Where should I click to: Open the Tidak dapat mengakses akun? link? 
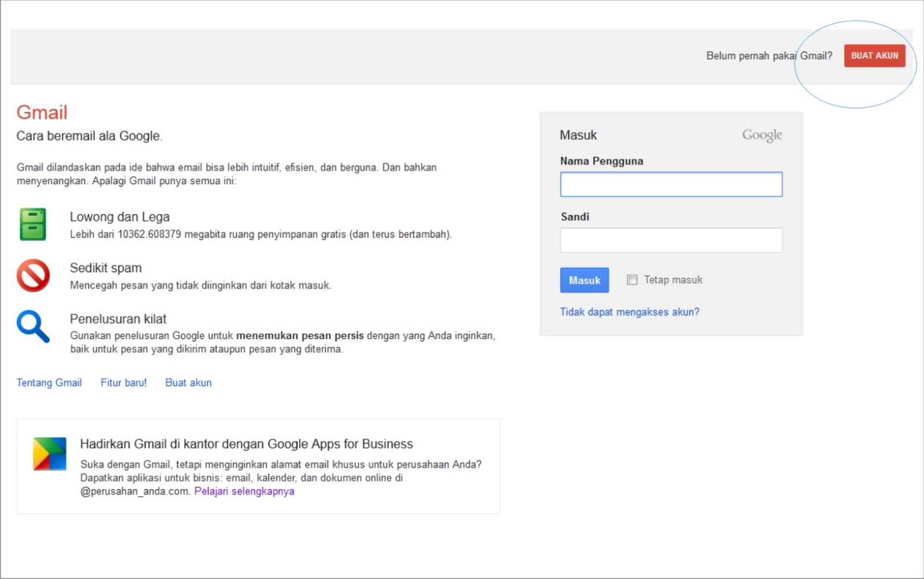629,312
